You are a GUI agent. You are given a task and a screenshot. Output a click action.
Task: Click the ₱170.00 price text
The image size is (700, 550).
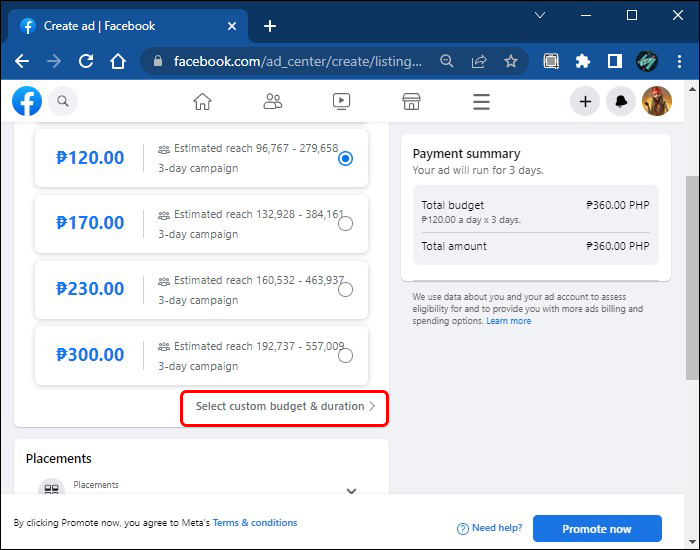click(x=90, y=223)
